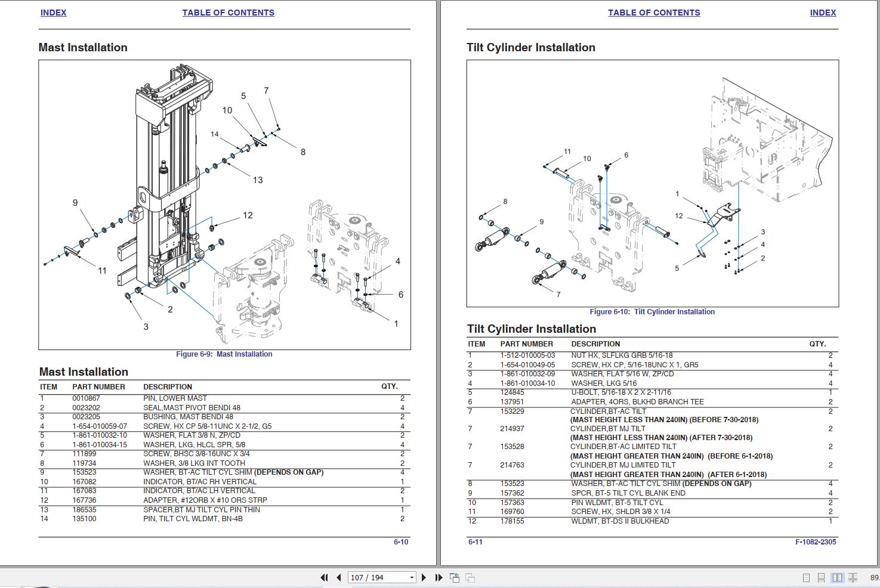Select continuous facing pages layout

click(x=853, y=577)
